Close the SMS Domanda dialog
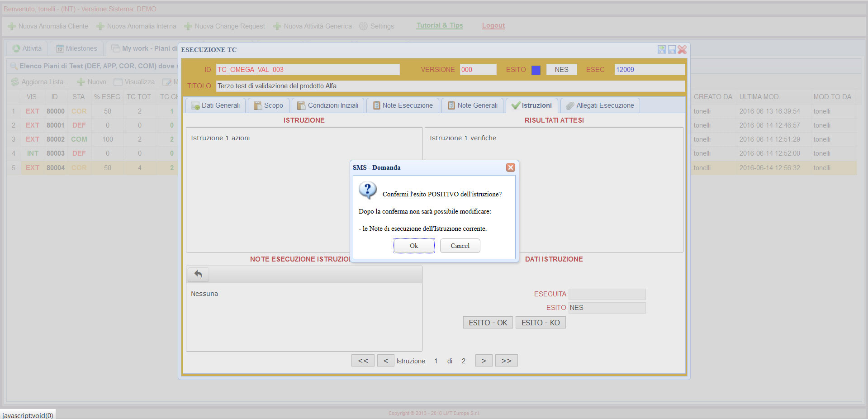The width and height of the screenshot is (868, 419). point(511,167)
